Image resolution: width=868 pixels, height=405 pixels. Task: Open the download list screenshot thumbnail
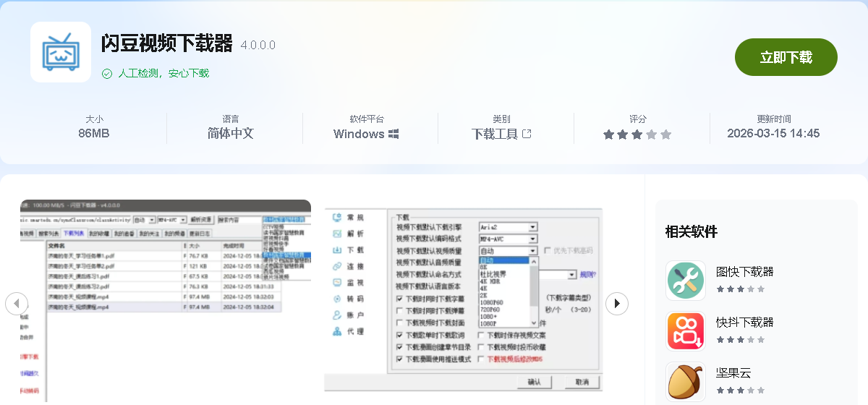point(165,301)
